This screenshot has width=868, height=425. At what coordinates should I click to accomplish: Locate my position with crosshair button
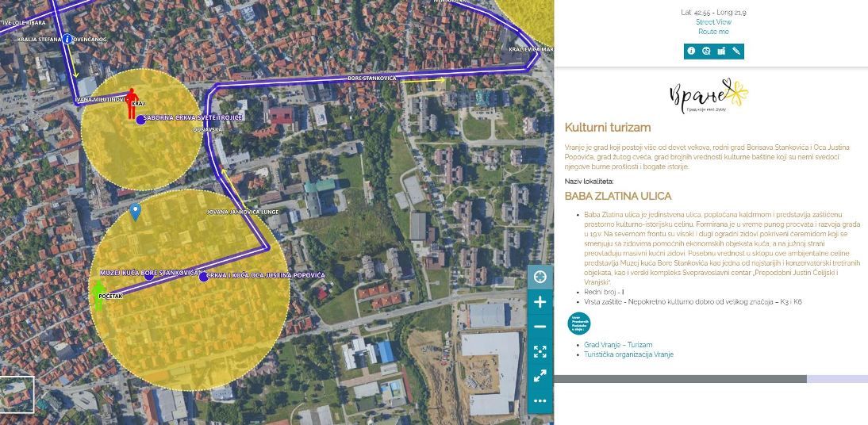[540, 277]
